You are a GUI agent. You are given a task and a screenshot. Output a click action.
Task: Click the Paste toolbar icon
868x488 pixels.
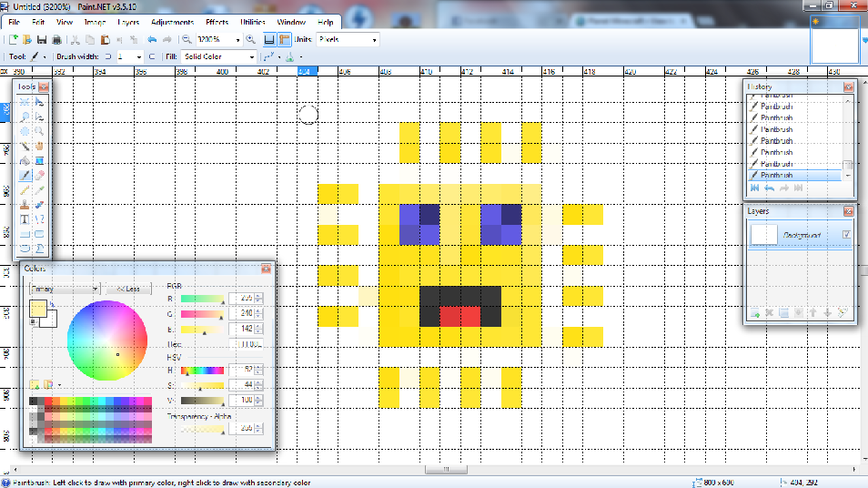coord(105,39)
